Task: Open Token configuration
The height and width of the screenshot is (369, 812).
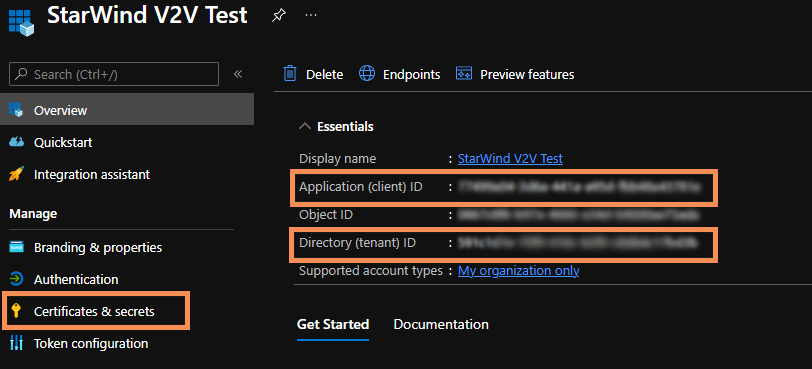Action: tap(91, 343)
